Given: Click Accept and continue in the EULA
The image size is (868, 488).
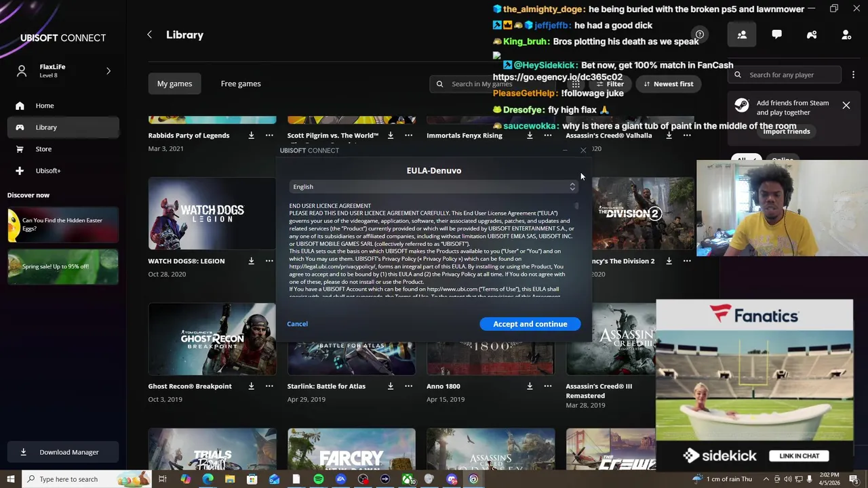Looking at the screenshot, I should point(530,324).
